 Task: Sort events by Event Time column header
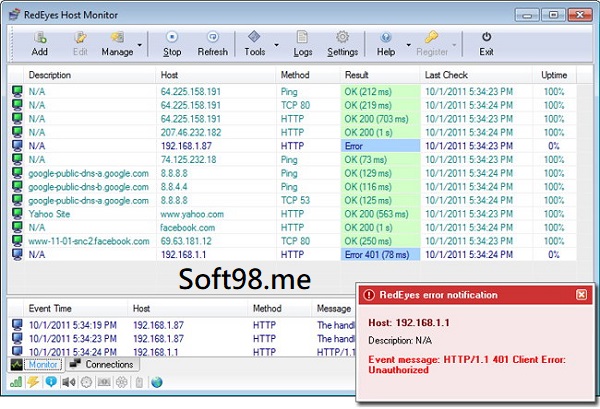click(76, 308)
